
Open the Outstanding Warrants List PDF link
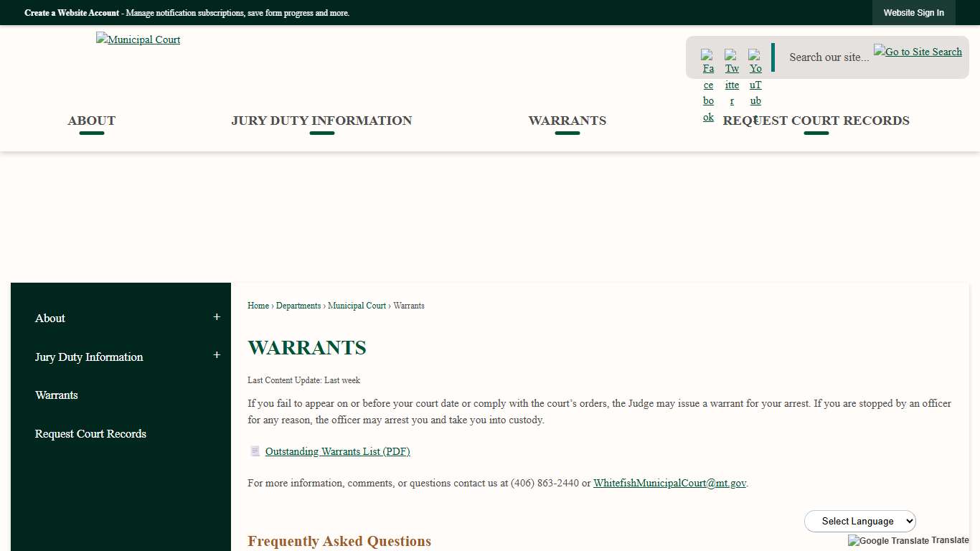(x=337, y=451)
